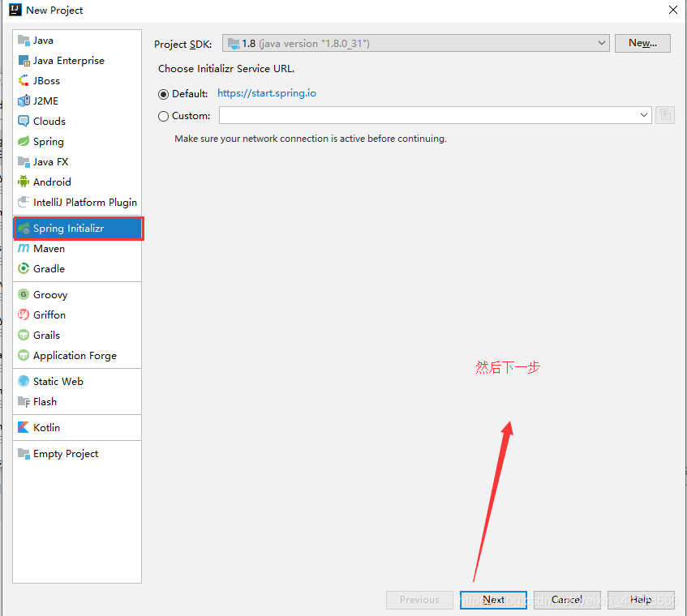Select JBoss label in list
This screenshot has height=616, width=687.
click(46, 80)
